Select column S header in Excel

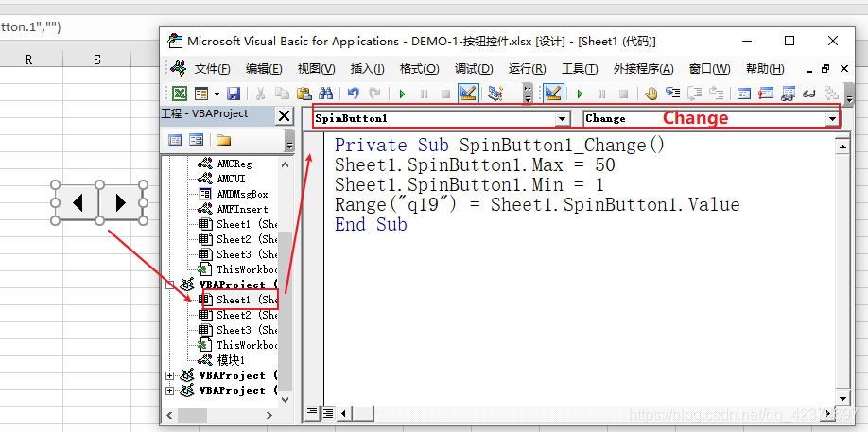coord(97,60)
